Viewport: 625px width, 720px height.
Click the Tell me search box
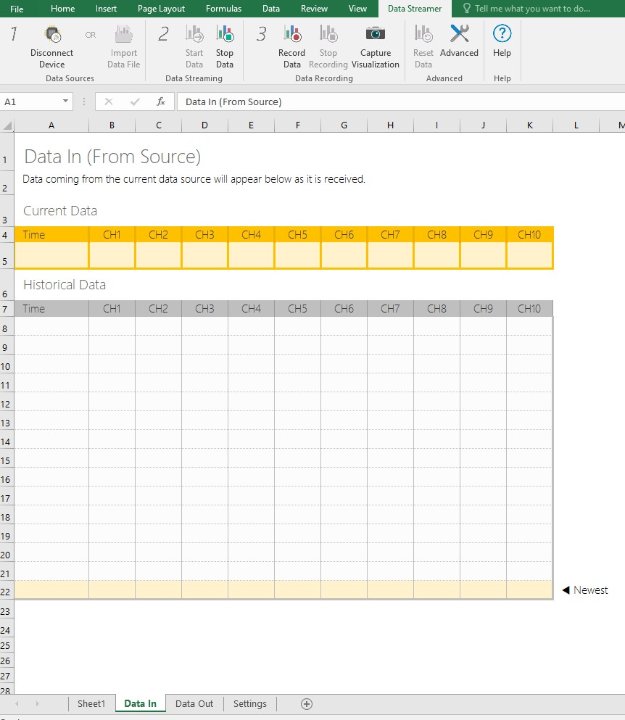532,8
